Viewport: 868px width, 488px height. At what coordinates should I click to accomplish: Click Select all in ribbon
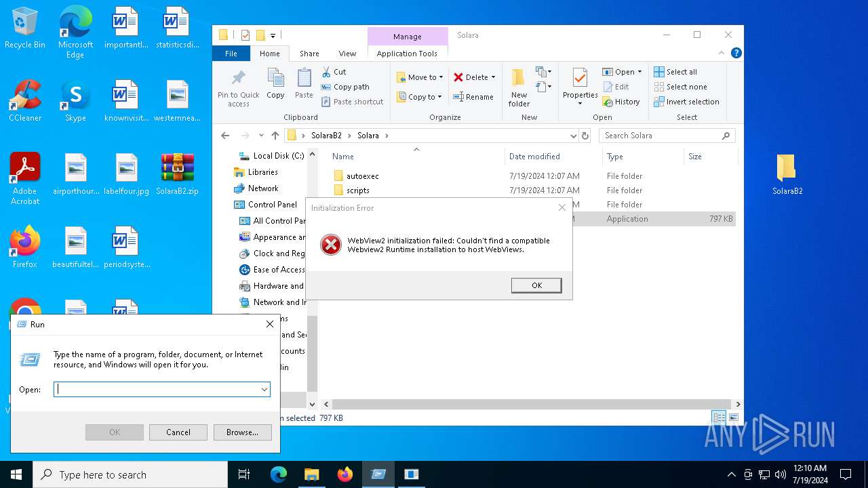(675, 72)
